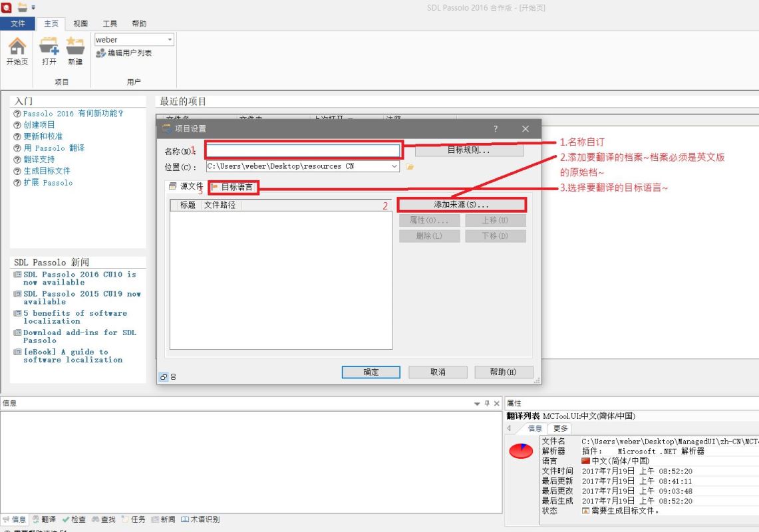
Task: Select 信息 tab in the 属性 panel
Action: (x=534, y=428)
